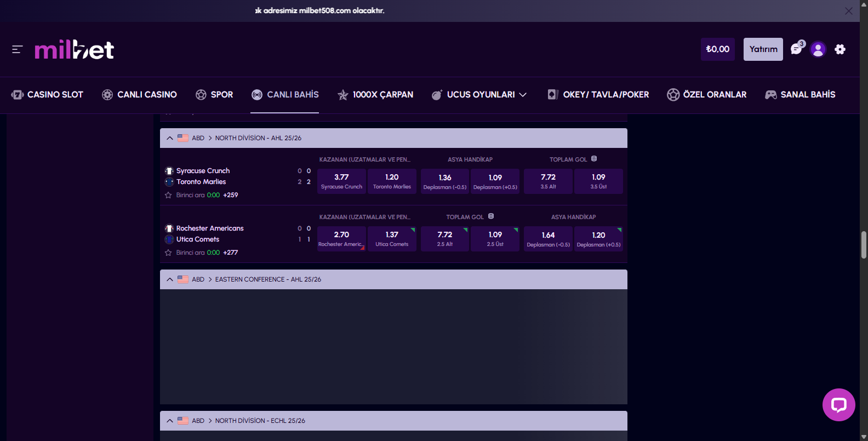The height and width of the screenshot is (441, 868).
Task: Open more markets +277 for Rochester match
Action: point(231,253)
